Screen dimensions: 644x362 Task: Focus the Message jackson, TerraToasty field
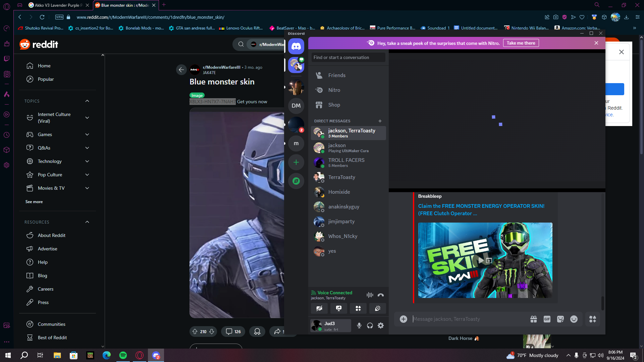coord(469,319)
